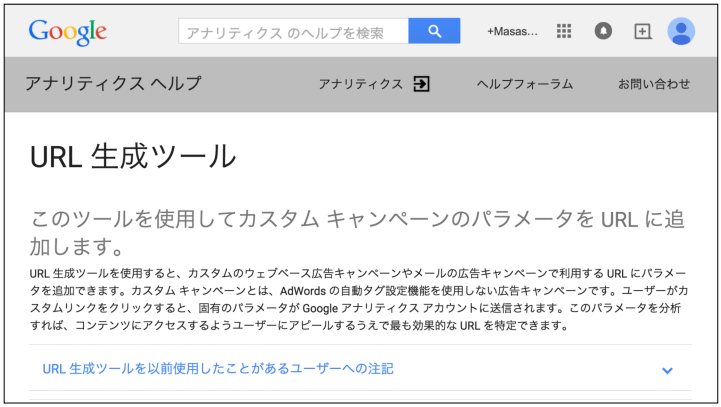Open the account profile avatar
The width and height of the screenshot is (721, 407).
[x=681, y=31]
